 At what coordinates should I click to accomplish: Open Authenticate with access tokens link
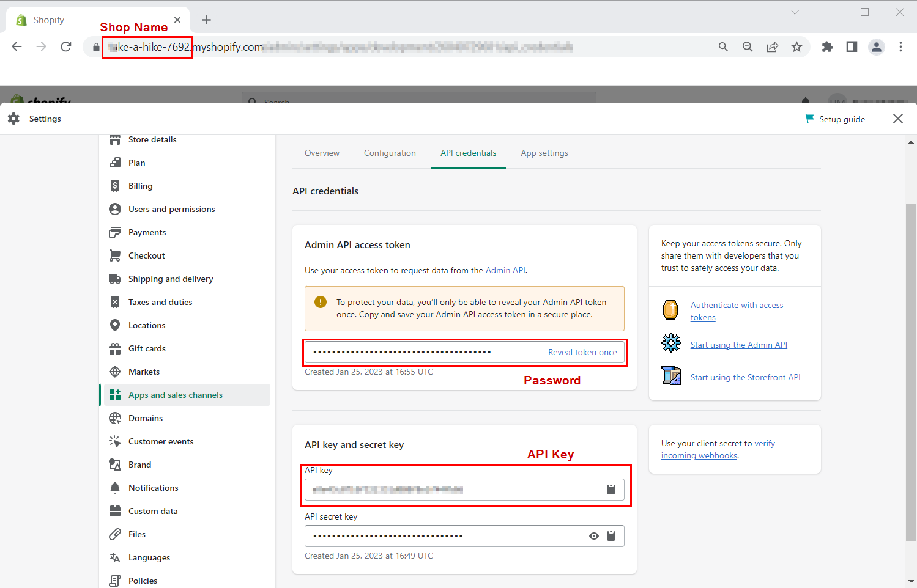click(x=737, y=311)
